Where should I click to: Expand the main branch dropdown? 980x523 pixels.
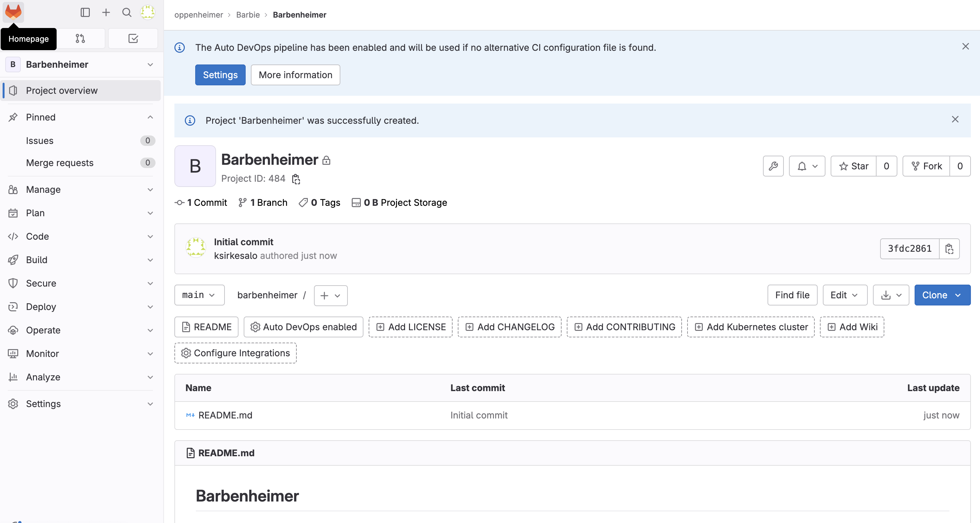point(199,295)
